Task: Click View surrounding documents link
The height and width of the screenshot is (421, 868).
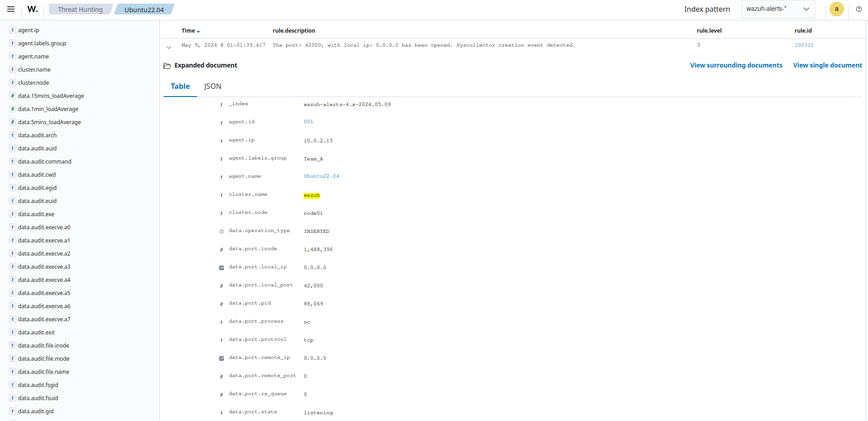Action: tap(736, 65)
